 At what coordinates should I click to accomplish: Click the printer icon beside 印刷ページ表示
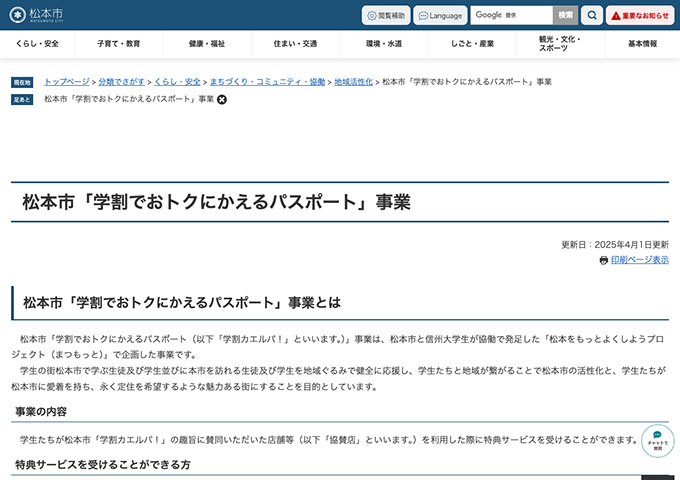pos(603,260)
